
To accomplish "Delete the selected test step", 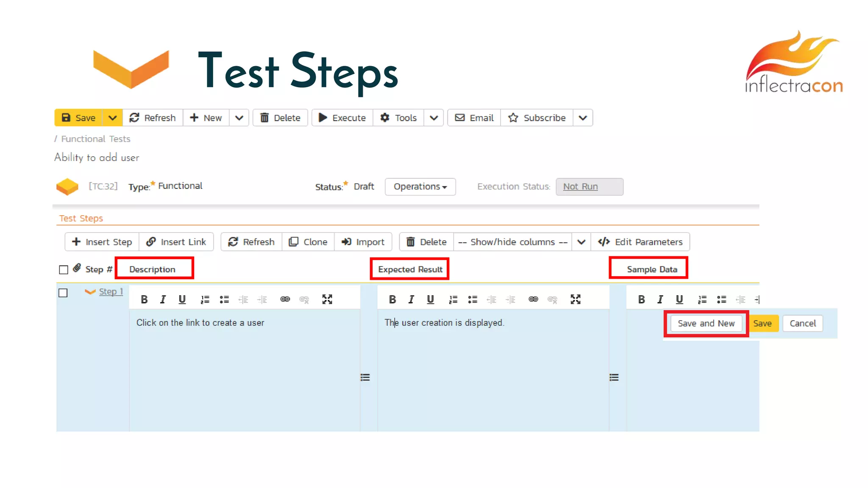I will coord(426,242).
